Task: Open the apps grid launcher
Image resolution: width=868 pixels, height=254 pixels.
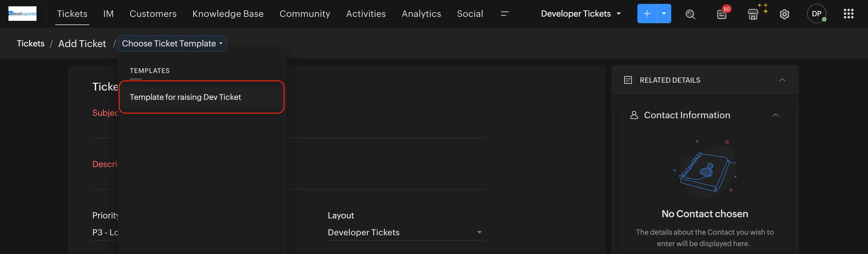Action: pos(848,14)
